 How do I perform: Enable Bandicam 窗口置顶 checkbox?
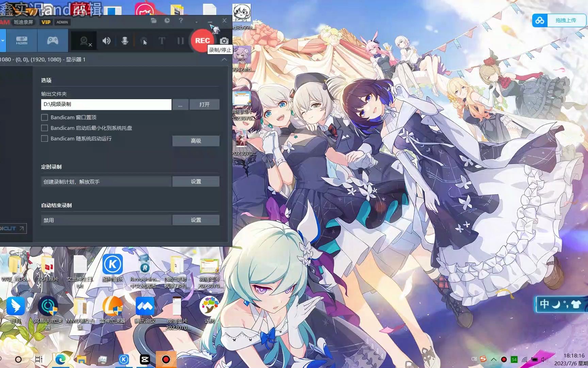coord(45,117)
